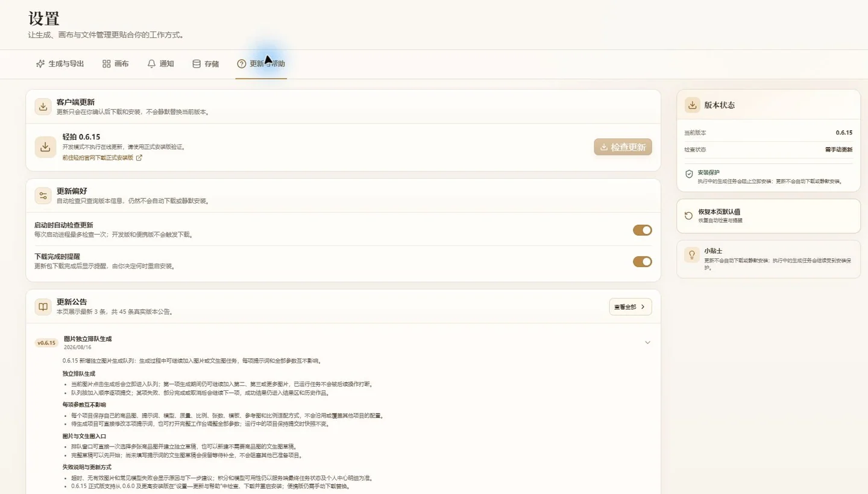Click the bell icon for 通知
Image resolution: width=868 pixels, height=494 pixels.
[x=151, y=64]
